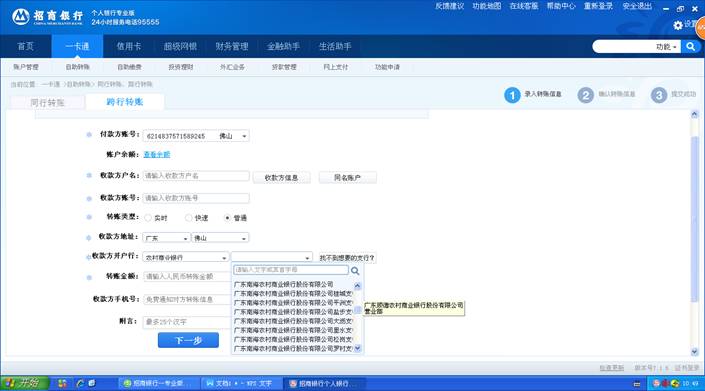Open the 财务管理 tab
The image size is (705, 391).
tap(232, 46)
